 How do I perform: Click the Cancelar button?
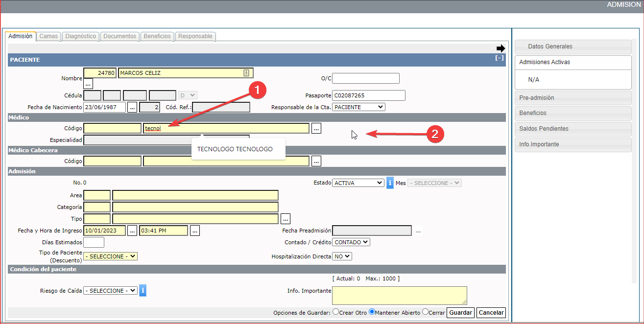[x=491, y=313]
